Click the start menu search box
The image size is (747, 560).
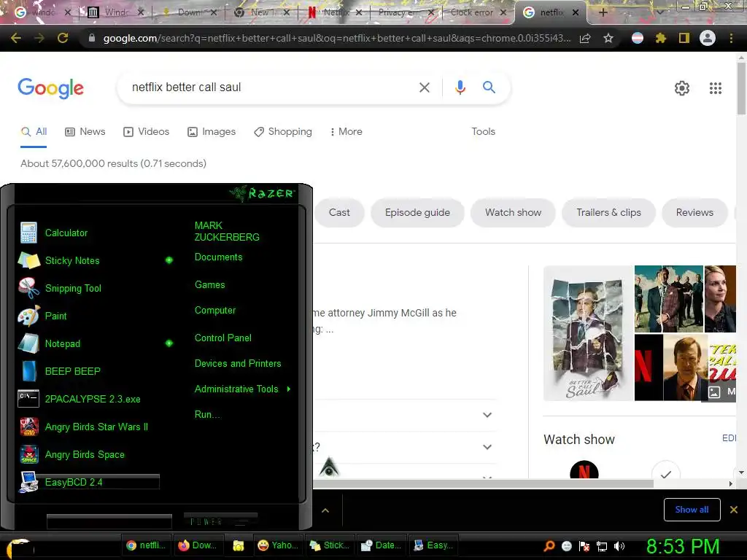109,521
